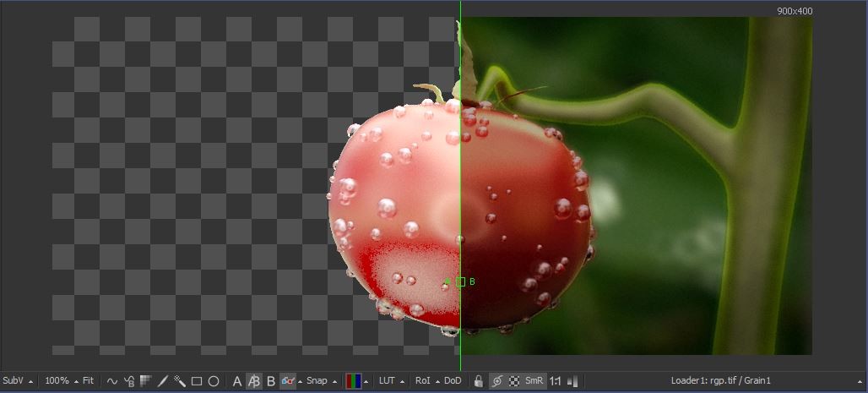Select the paint brush stroke tool
The image size is (868, 393).
point(163,381)
